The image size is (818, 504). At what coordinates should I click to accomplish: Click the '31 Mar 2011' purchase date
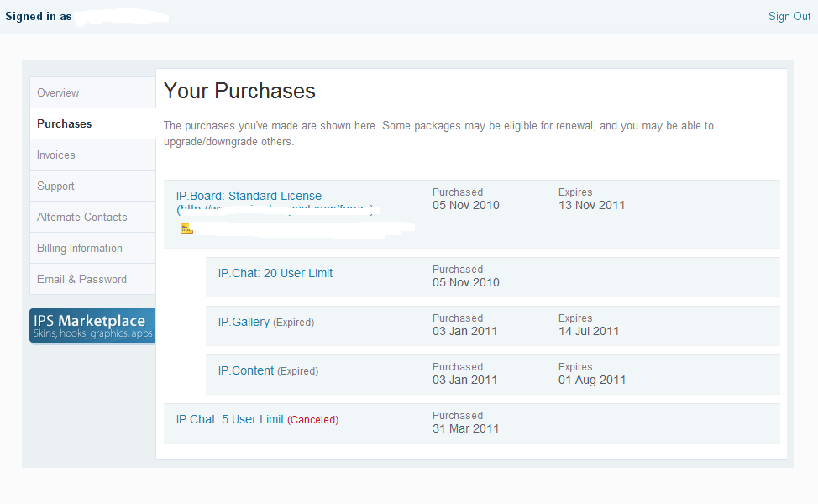tap(466, 428)
